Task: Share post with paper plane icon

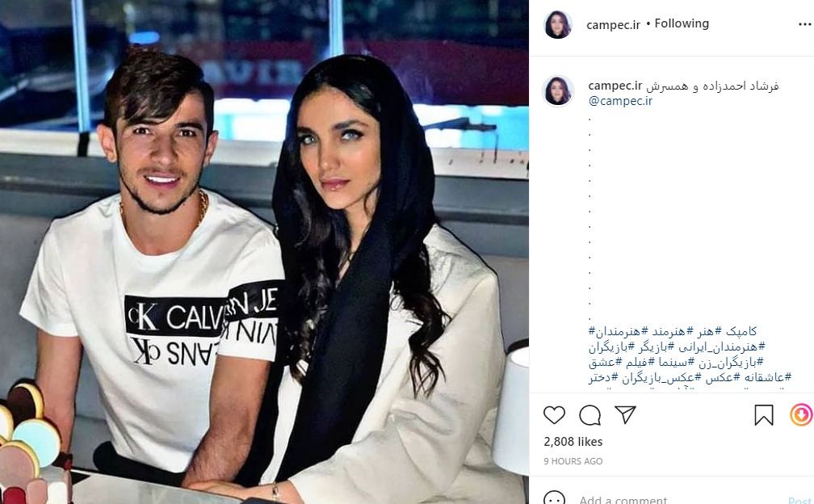Action: coord(625,414)
